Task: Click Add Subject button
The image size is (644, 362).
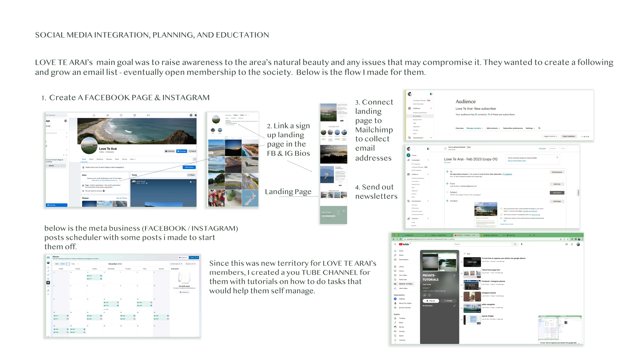Action: pos(557,193)
